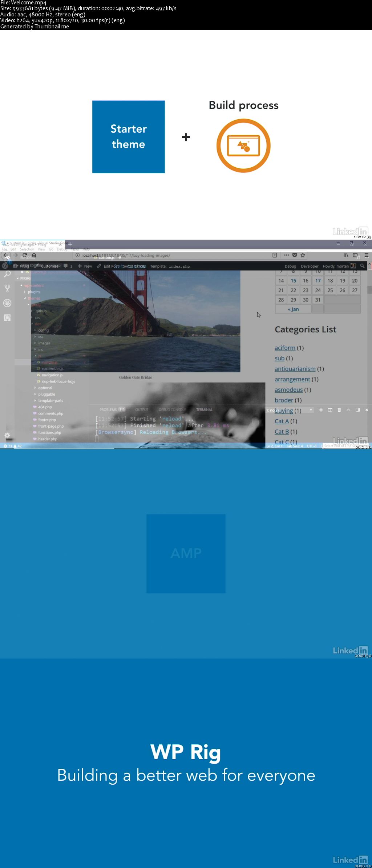Click 'Howdy, morten' in the admin bar
The image size is (372, 868).
(339, 266)
